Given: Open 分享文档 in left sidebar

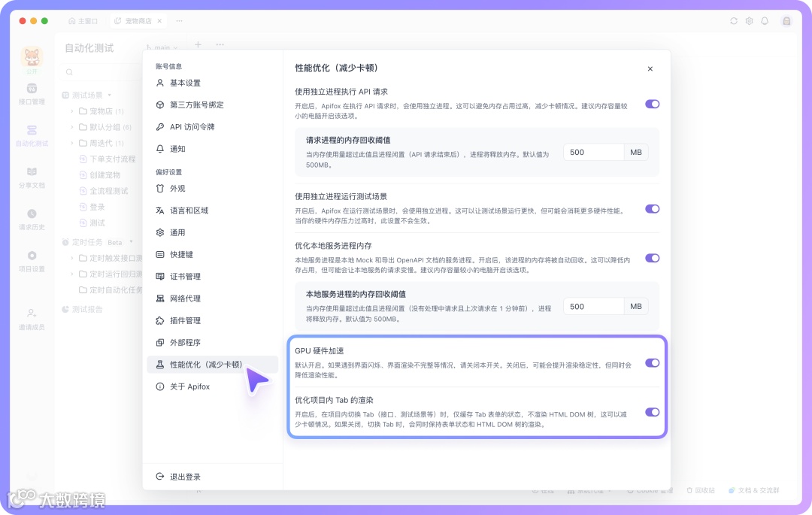Looking at the screenshot, I should (32, 177).
